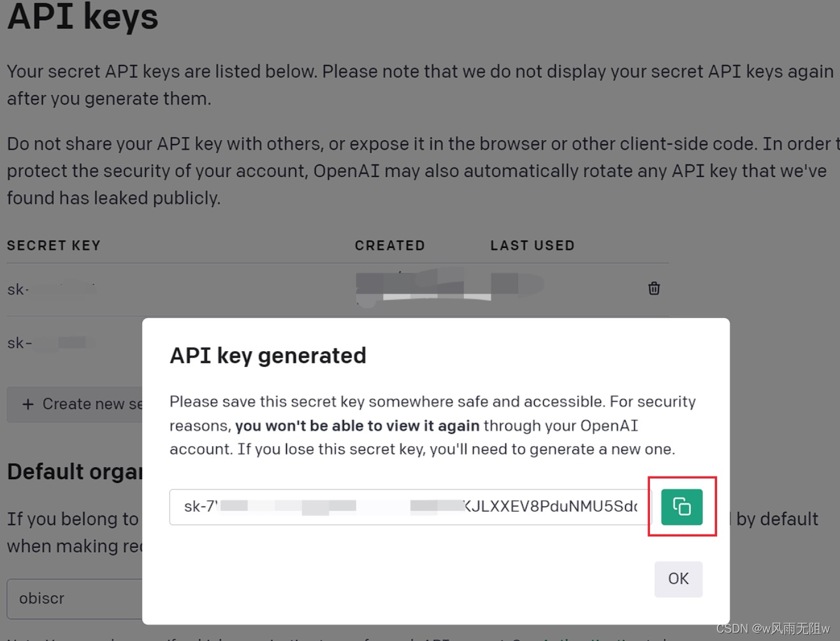Image resolution: width=840 pixels, height=641 pixels.
Task: Open the obiscr default organization dropdown
Action: coord(75,598)
